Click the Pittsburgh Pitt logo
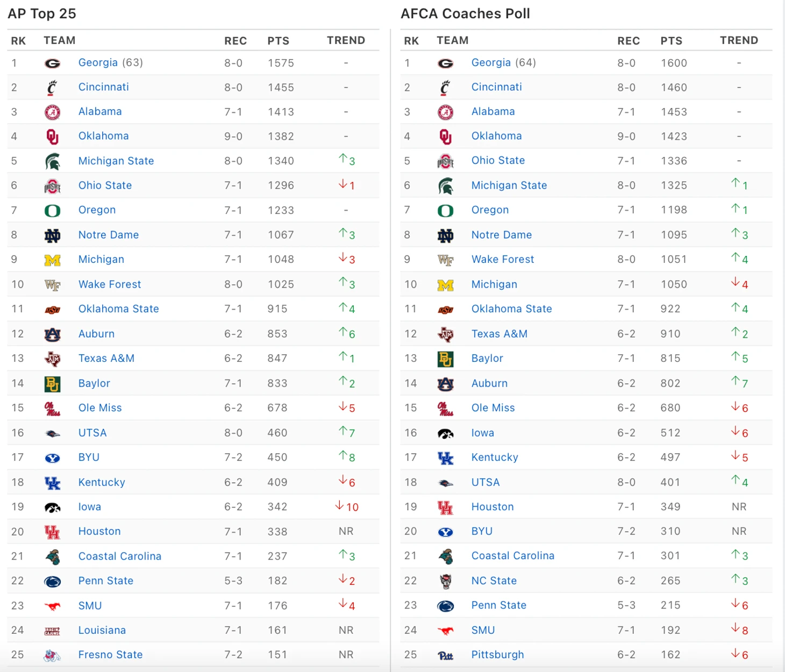785x672 pixels. (445, 655)
